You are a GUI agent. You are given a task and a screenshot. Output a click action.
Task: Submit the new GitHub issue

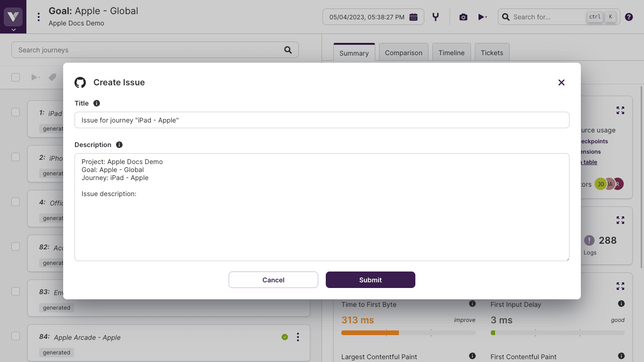click(370, 280)
